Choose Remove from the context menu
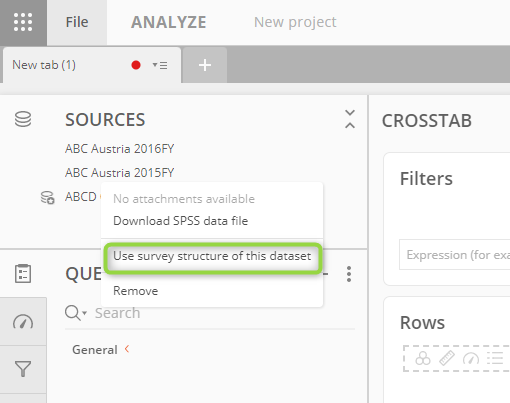The height and width of the screenshot is (403, 510). tap(136, 291)
